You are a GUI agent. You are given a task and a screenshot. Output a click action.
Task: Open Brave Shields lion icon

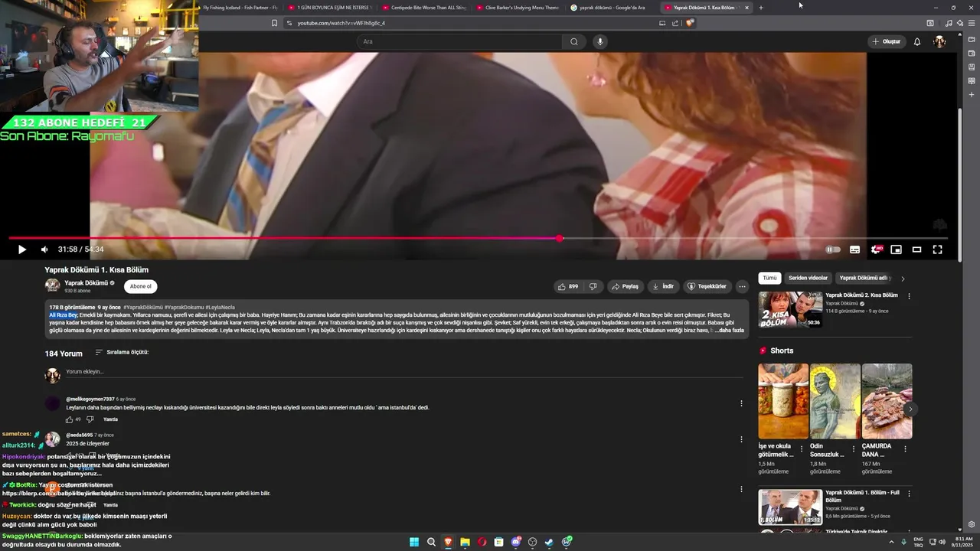(x=690, y=23)
